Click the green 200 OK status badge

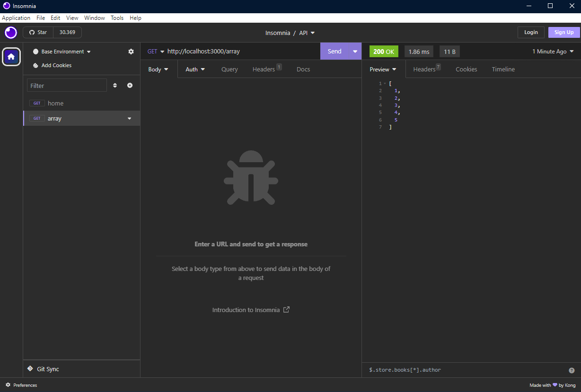point(384,51)
